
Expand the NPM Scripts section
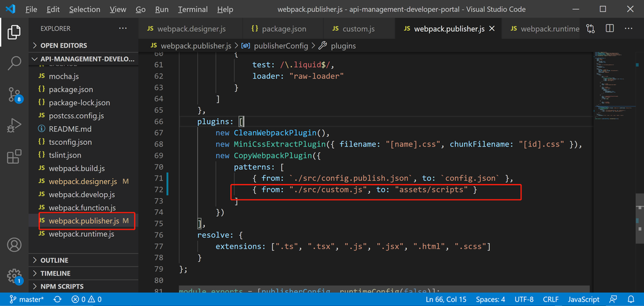pos(83,287)
